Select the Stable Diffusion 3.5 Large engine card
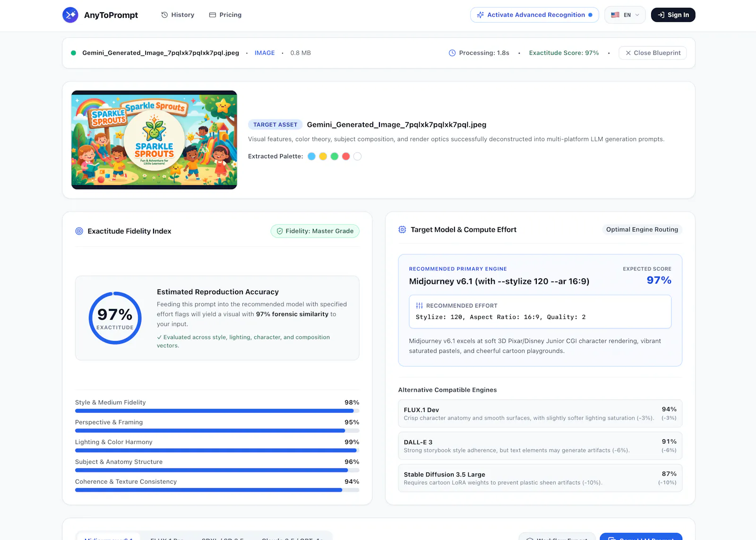Screen dimensions: 756x540 (540, 478)
